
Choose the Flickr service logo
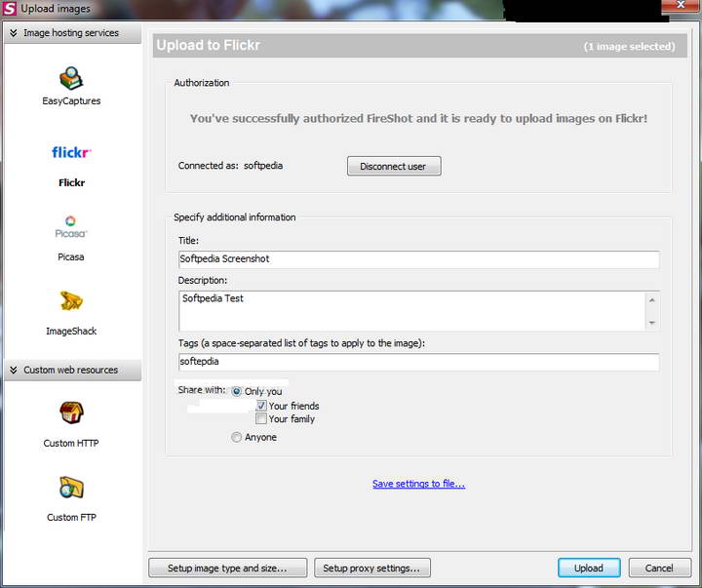pyautogui.click(x=71, y=152)
